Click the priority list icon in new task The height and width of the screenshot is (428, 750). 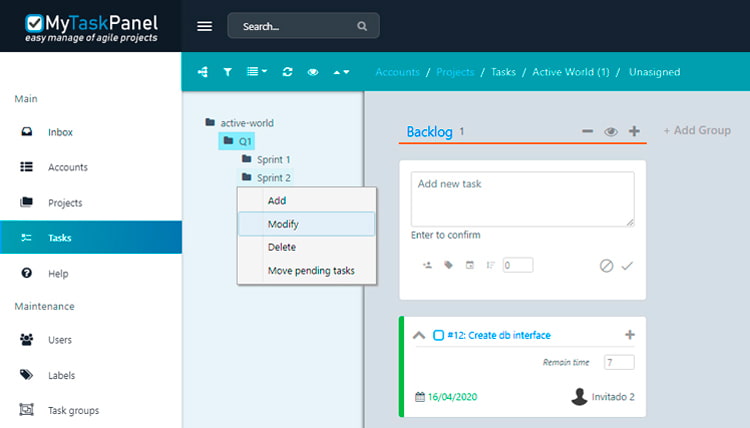(490, 265)
